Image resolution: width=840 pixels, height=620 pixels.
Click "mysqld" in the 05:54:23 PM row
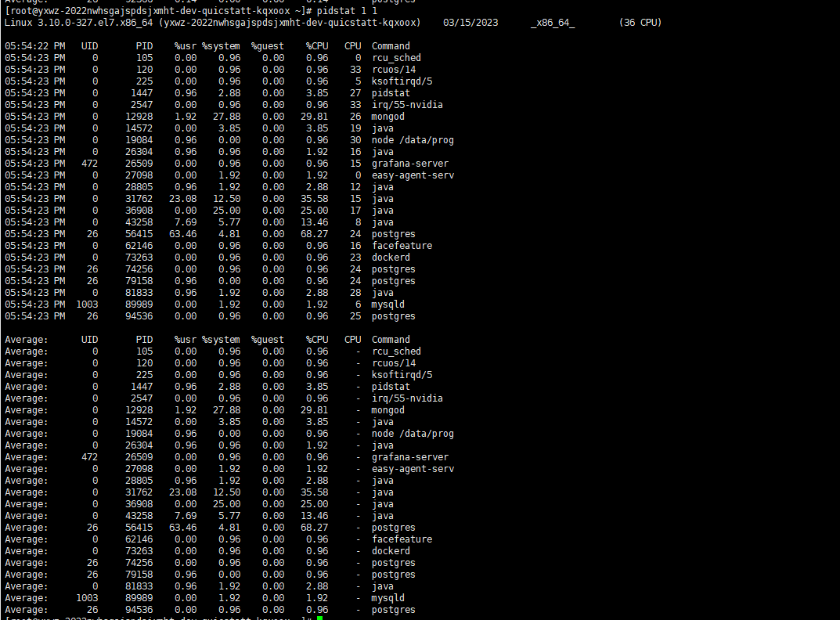click(388, 305)
